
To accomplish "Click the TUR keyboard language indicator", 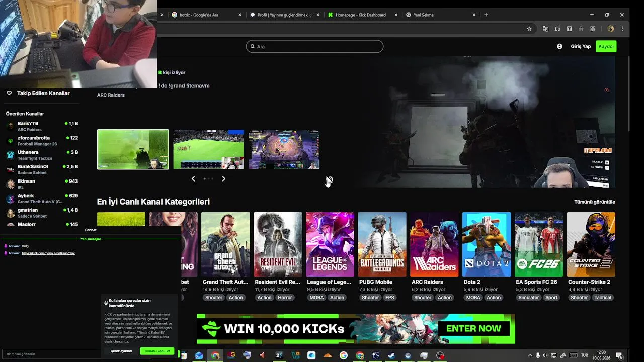I will point(584,355).
